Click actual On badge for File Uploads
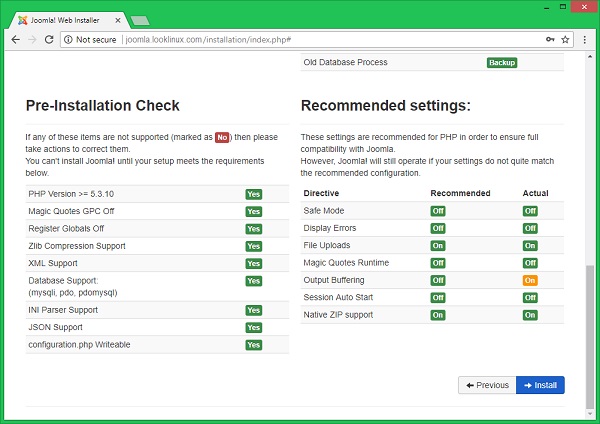600x424 pixels. (530, 246)
